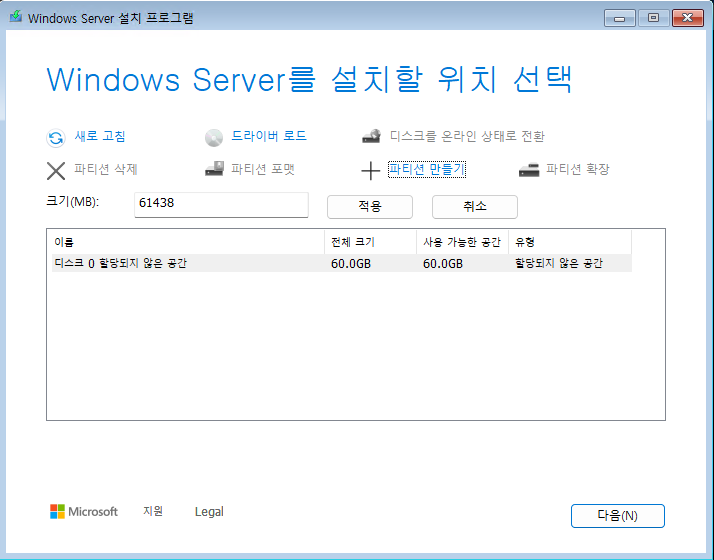Click the 60.0GB total size cell
The height and width of the screenshot is (560, 714).
pyautogui.click(x=351, y=264)
